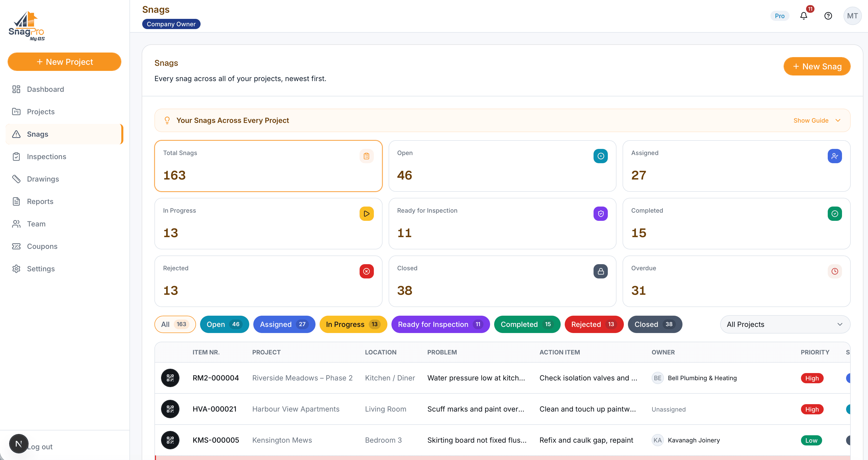The height and width of the screenshot is (460, 868).
Task: Click the SnagPro logo
Action: [x=27, y=26]
